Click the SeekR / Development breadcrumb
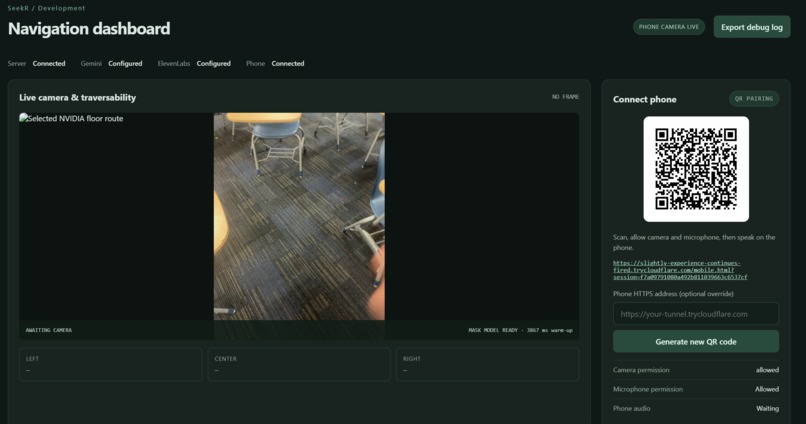 pyautogui.click(x=46, y=8)
